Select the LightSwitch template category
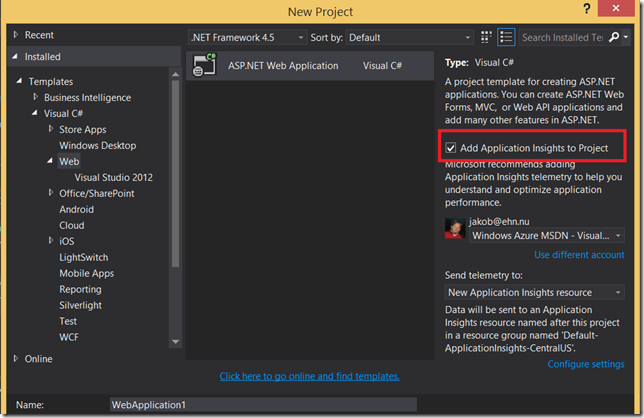 [83, 257]
